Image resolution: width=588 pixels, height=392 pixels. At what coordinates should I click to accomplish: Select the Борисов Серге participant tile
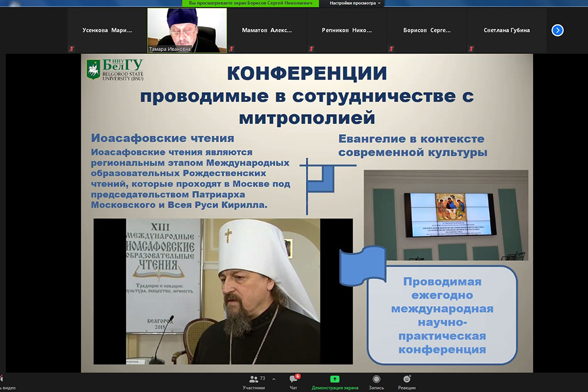426,31
